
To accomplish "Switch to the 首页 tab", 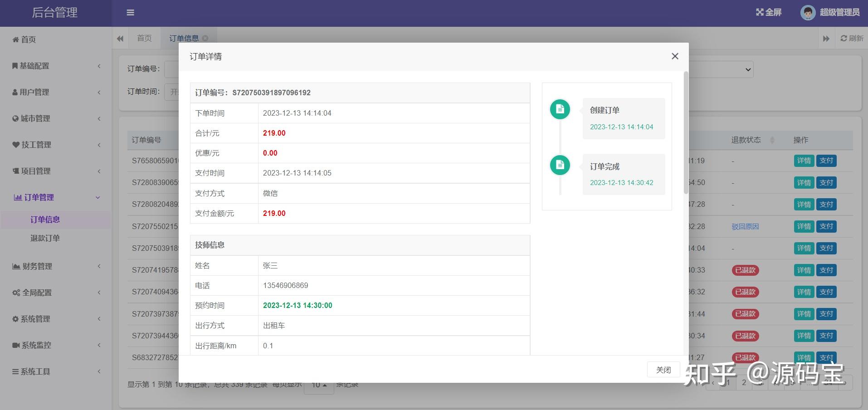I will click(144, 38).
